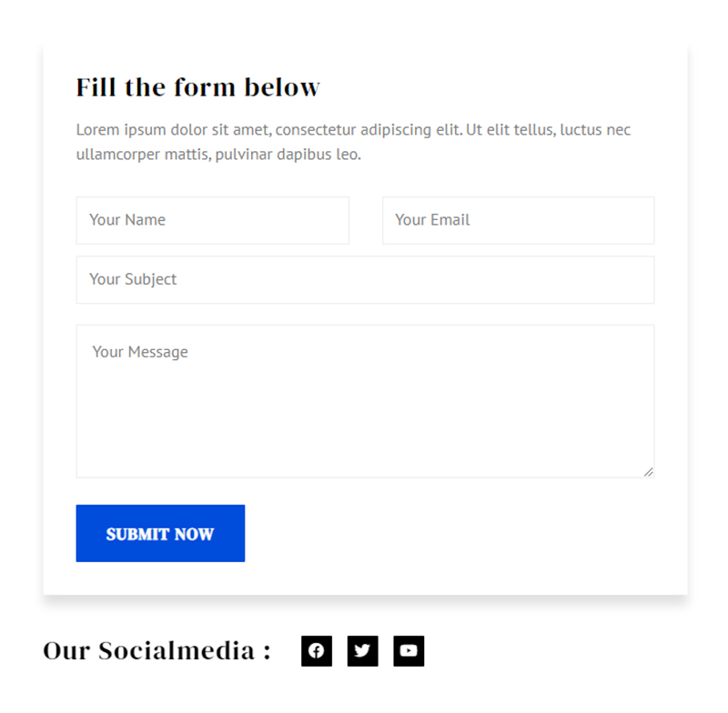728x713 pixels.
Task: Click the "Your Name" placeholder text
Action: 127,220
